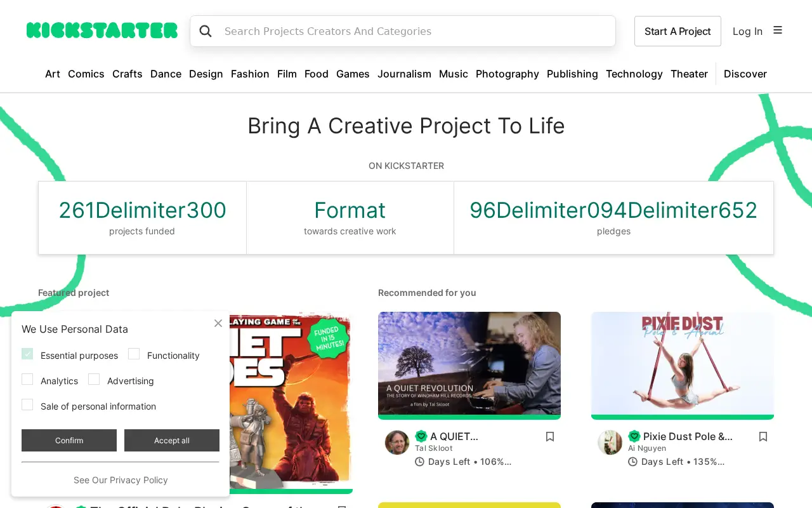The height and width of the screenshot is (508, 812).
Task: Open the Design category
Action: pyautogui.click(x=206, y=74)
